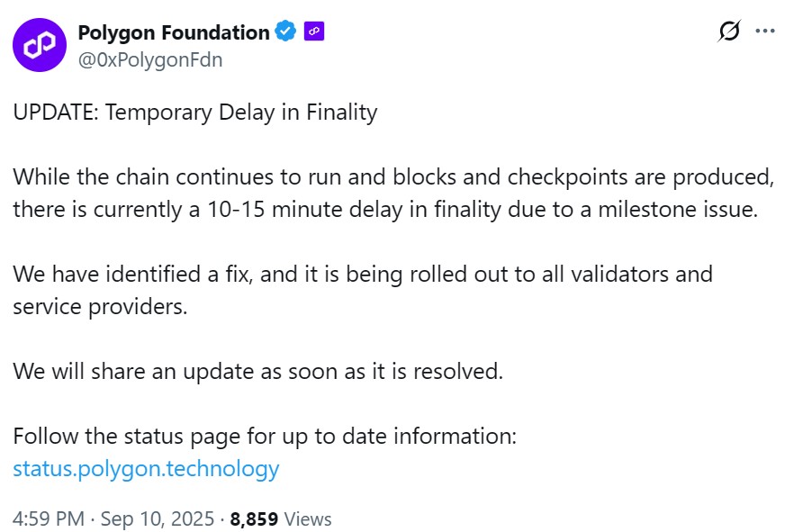Click the We will share an update sentence
The image size is (785, 532).
click(257, 372)
